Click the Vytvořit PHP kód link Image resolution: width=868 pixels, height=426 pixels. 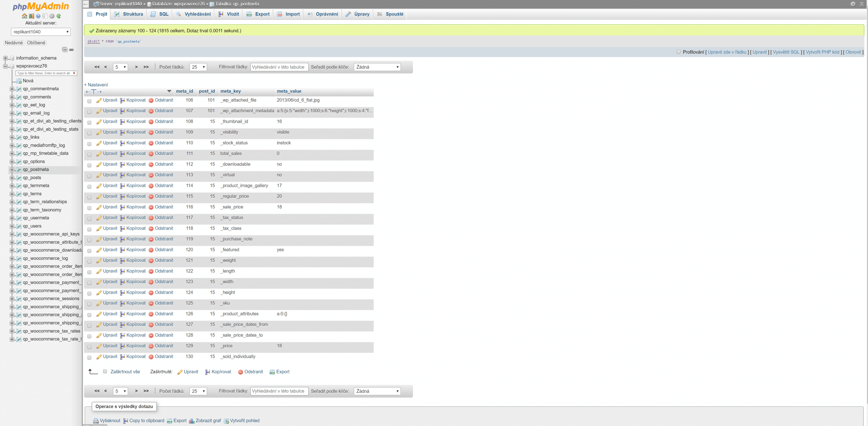(823, 52)
